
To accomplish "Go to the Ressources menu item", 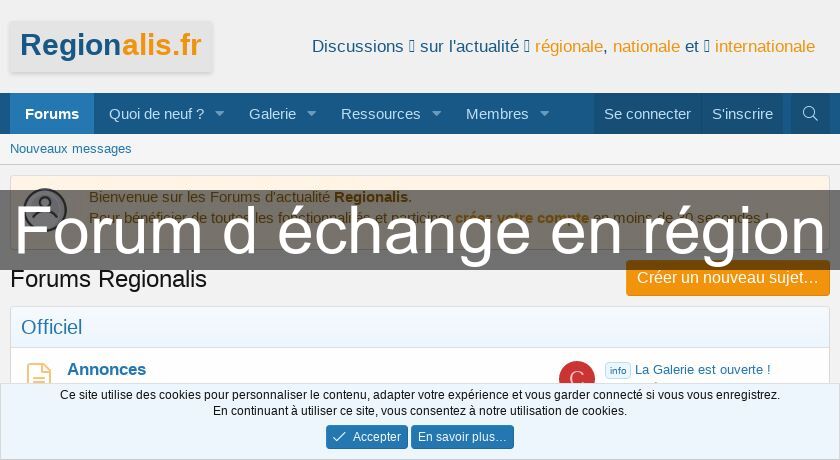I will [x=380, y=114].
